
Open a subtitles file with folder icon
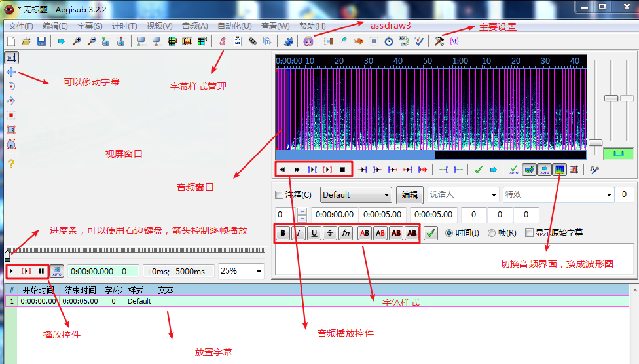click(x=26, y=41)
